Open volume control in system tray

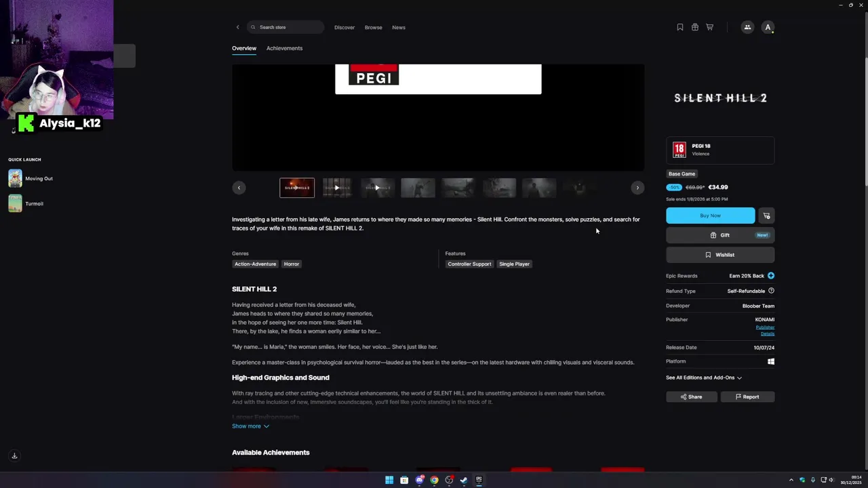tap(831, 480)
